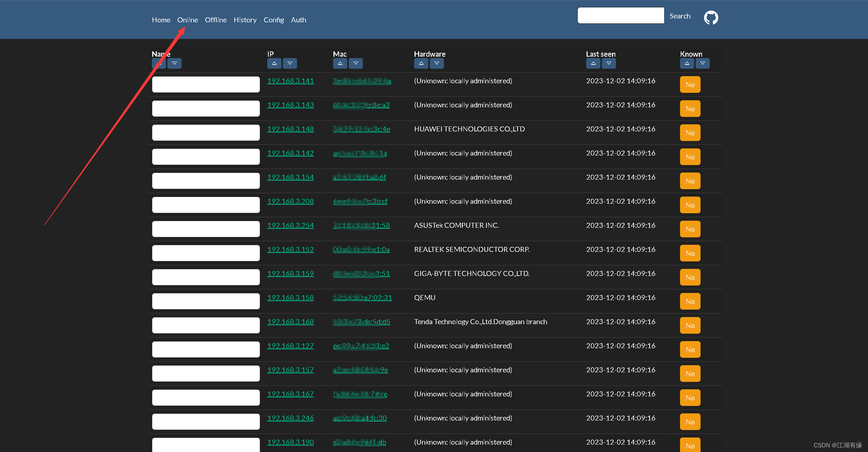Click the Search button
Image resolution: width=868 pixels, height=452 pixels.
pyautogui.click(x=680, y=16)
